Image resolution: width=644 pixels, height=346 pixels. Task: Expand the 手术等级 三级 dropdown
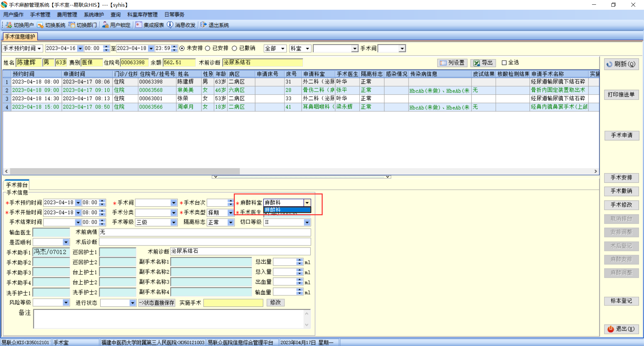pos(174,222)
